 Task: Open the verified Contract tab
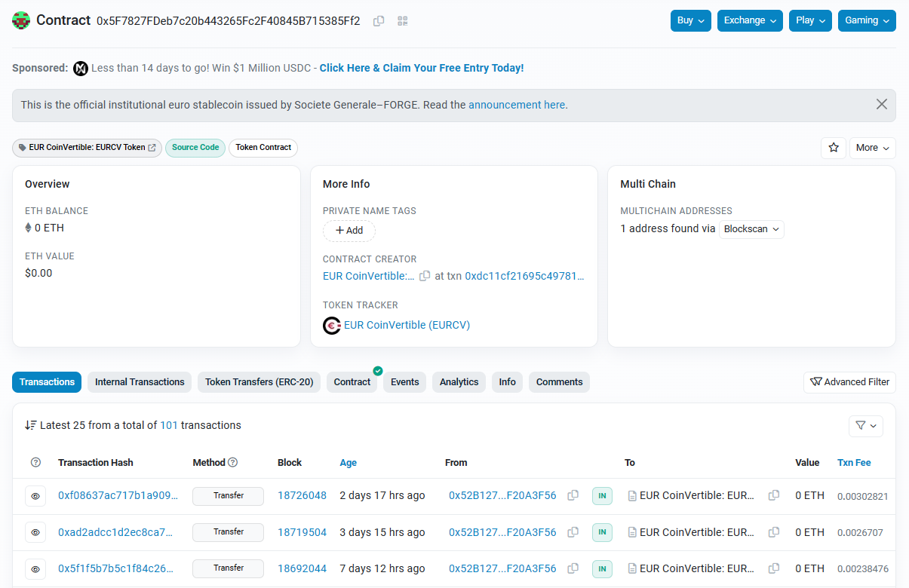[x=352, y=382]
